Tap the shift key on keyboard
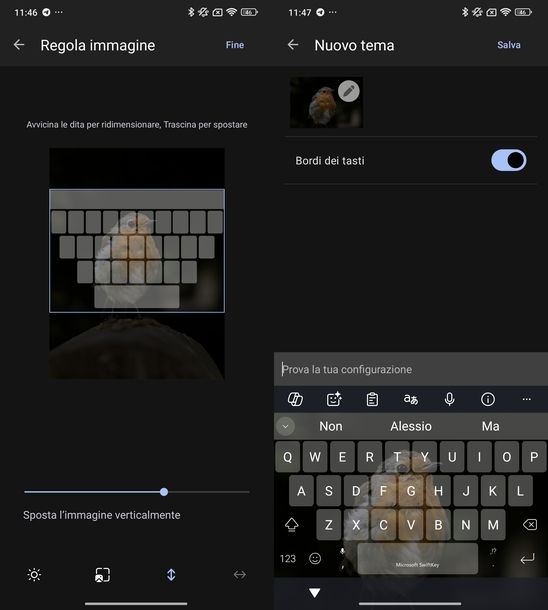Image resolution: width=548 pixels, height=610 pixels. (292, 525)
